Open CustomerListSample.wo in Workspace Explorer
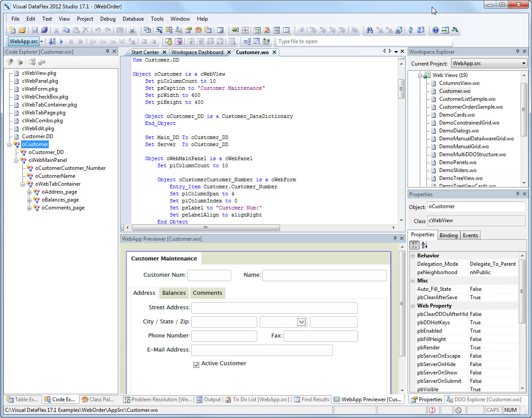532x418 pixels. 467,99
